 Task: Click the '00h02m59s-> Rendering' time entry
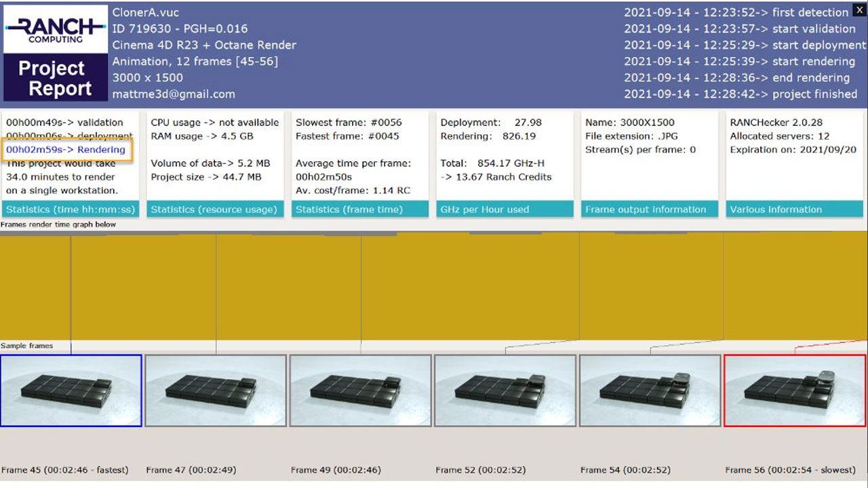click(66, 149)
